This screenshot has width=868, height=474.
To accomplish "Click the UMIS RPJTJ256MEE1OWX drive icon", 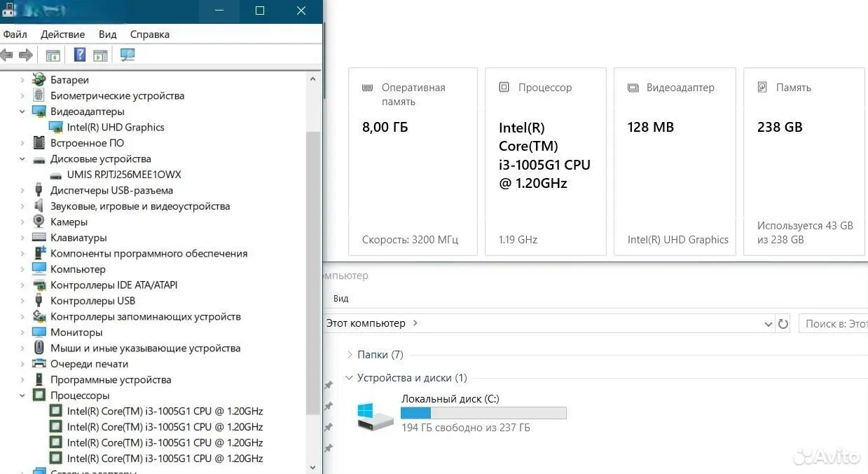I will tap(56, 175).
